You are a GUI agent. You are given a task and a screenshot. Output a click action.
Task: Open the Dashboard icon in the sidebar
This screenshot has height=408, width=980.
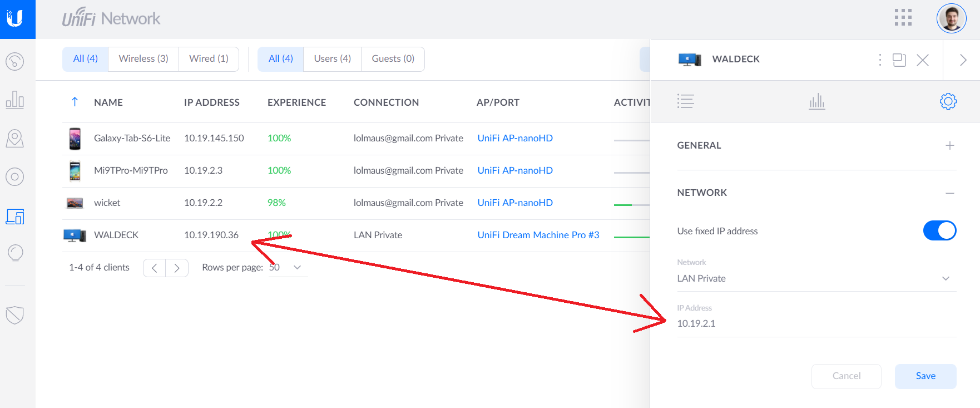(x=15, y=61)
